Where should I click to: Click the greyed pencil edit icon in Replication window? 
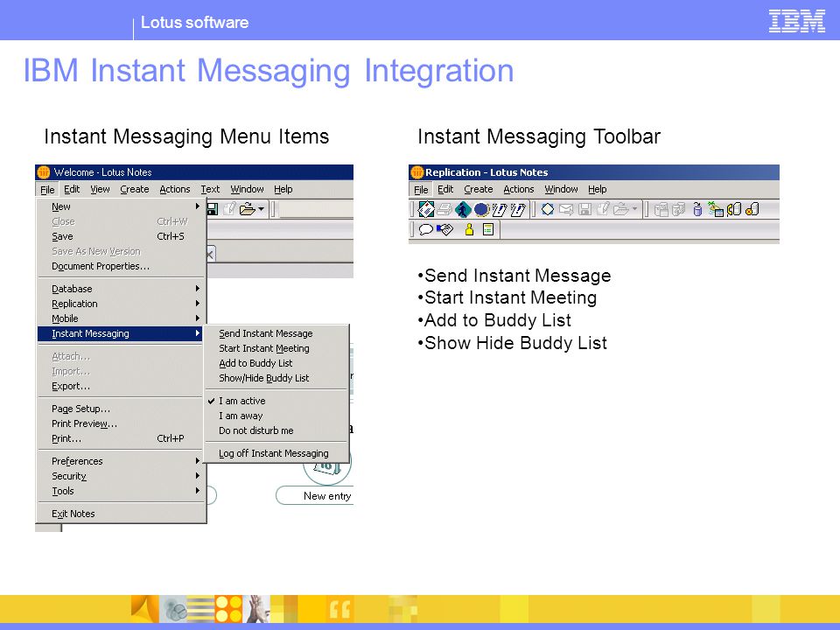pyautogui.click(x=603, y=209)
